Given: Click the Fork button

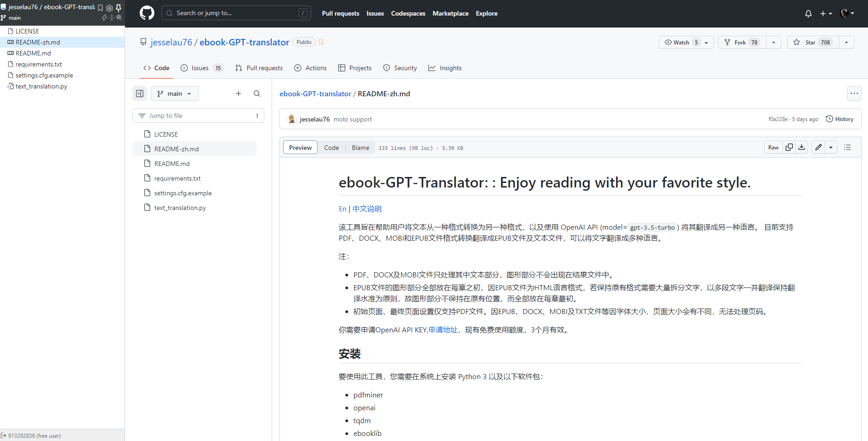Looking at the screenshot, I should pyautogui.click(x=742, y=42).
